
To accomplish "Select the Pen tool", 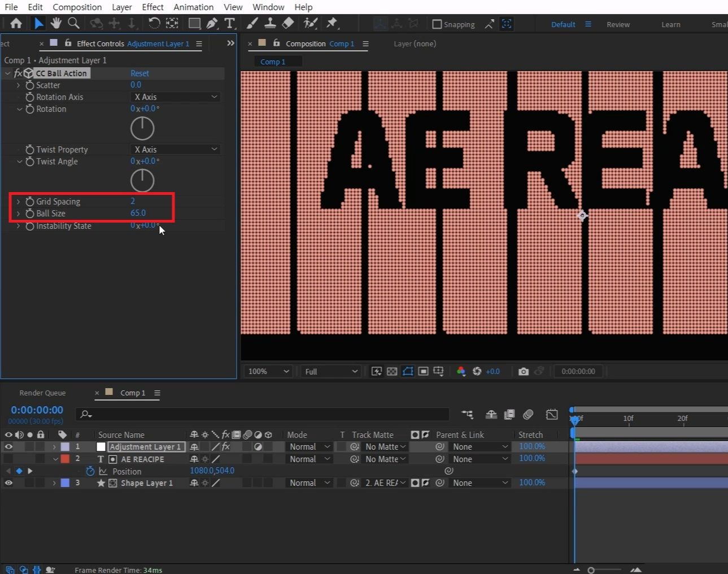I will click(212, 23).
